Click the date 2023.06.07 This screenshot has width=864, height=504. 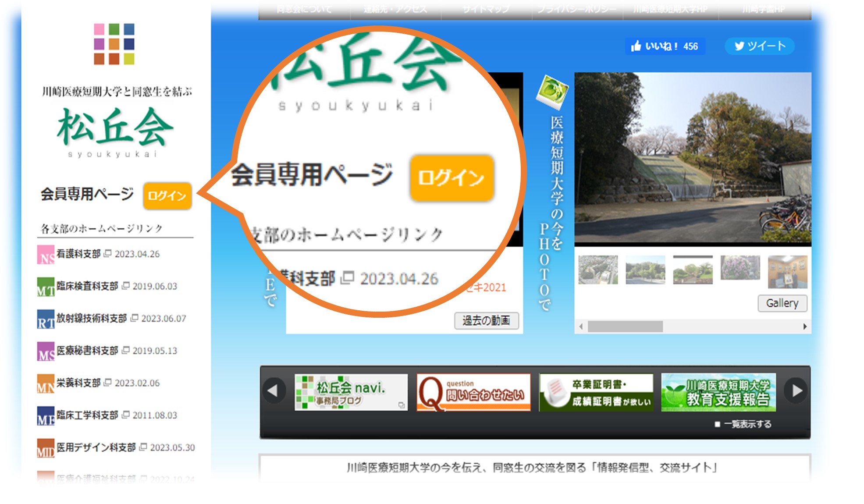(164, 319)
